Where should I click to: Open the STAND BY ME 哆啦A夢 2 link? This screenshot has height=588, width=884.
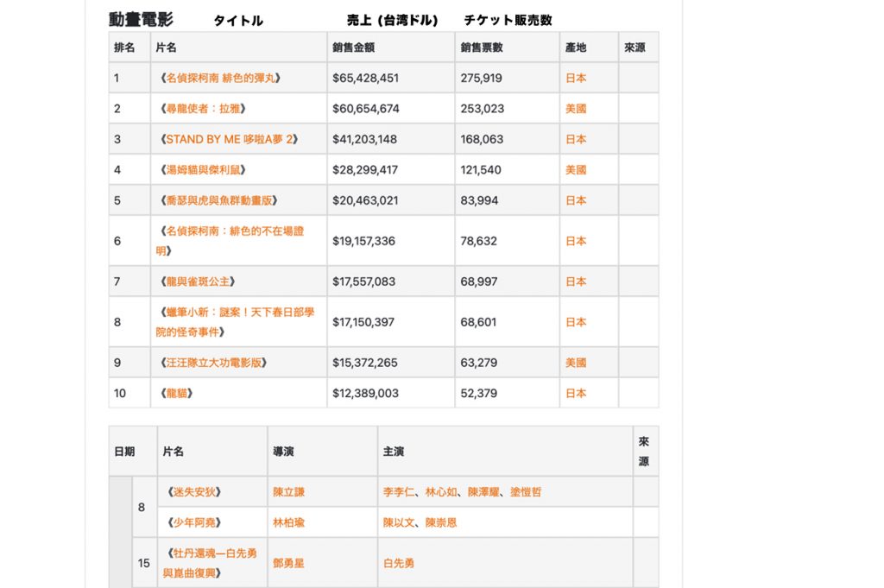pyautogui.click(x=229, y=139)
